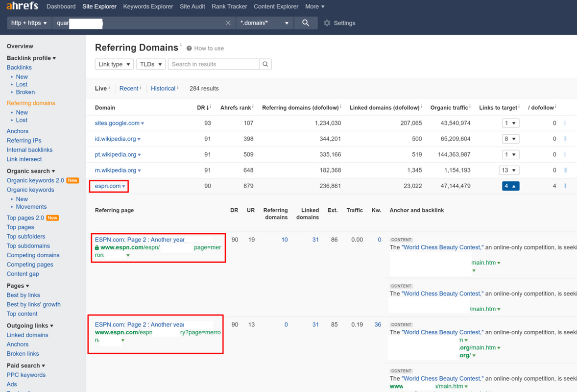577x392 pixels.
Task: Open Site Audit
Action: (192, 6)
